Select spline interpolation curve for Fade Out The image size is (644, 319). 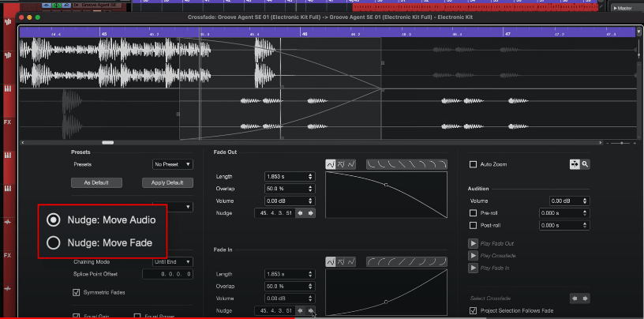331,164
